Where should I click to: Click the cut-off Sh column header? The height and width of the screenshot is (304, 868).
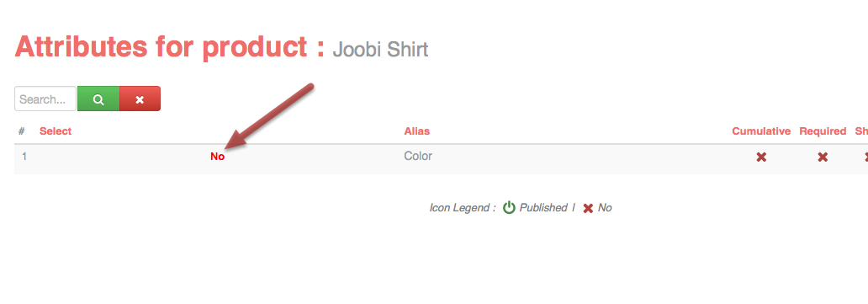[x=861, y=131]
